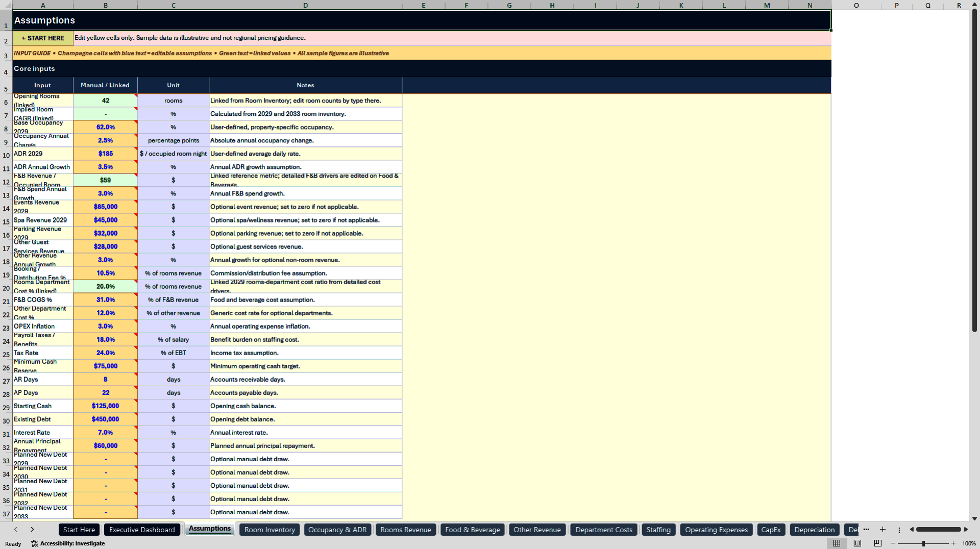The image size is (980, 549).
Task: Select the ADR 2029 $185 cell
Action: pos(106,154)
